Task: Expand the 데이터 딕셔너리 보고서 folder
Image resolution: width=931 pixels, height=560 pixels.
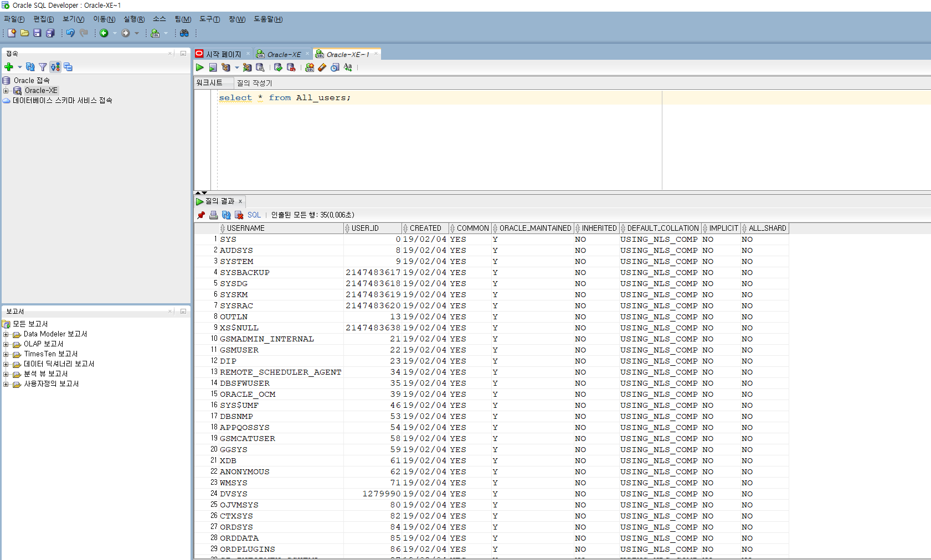Action: click(x=6, y=364)
